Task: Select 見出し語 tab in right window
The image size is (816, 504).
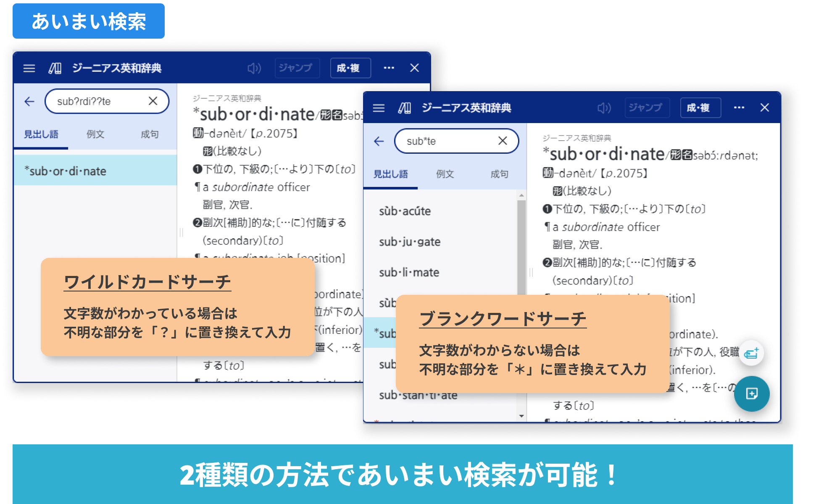Action: tap(391, 174)
